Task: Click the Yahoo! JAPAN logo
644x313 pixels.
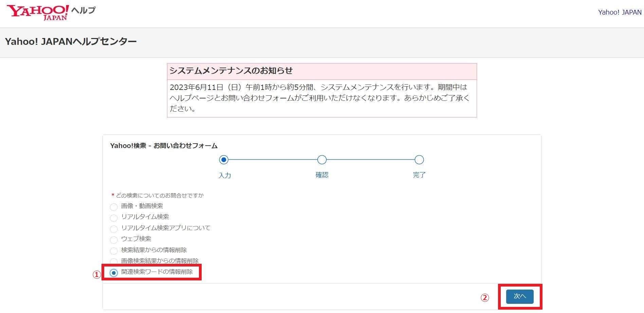Action: click(x=38, y=13)
